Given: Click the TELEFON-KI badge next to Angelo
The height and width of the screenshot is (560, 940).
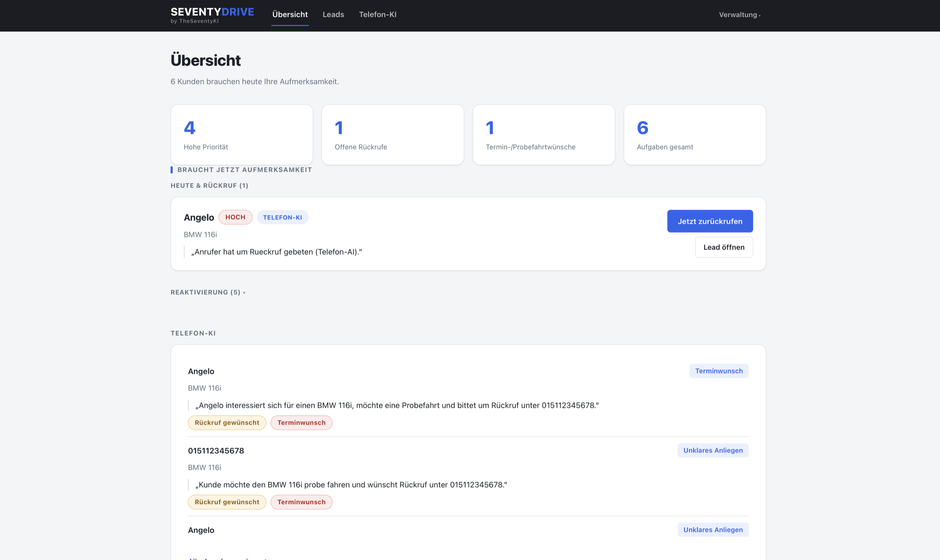Looking at the screenshot, I should coord(282,217).
